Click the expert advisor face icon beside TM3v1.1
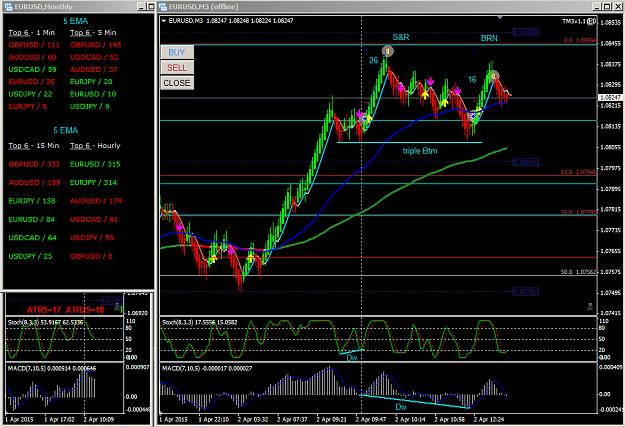The height and width of the screenshot is (427, 625). (x=592, y=21)
